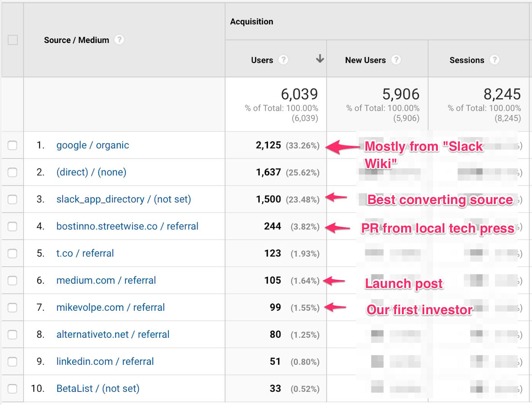
Task: Check the alternativeto.net / referral row checkbox
Action: click(13, 334)
